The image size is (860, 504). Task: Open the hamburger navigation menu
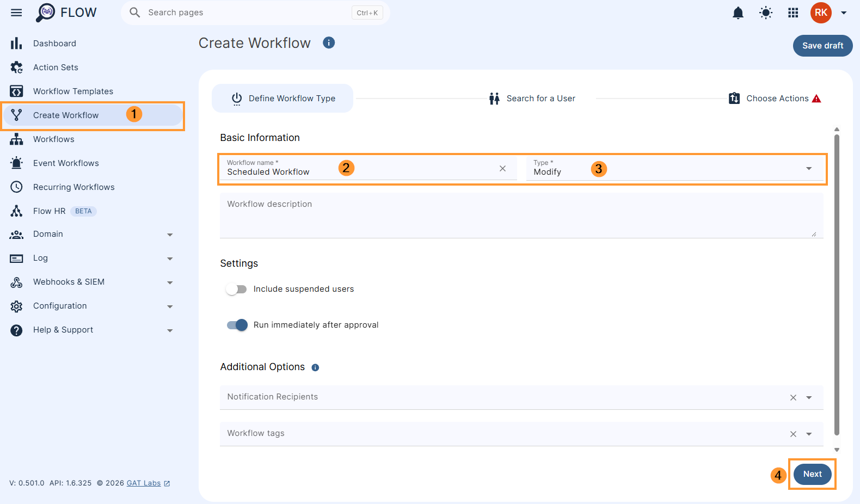tap(16, 13)
